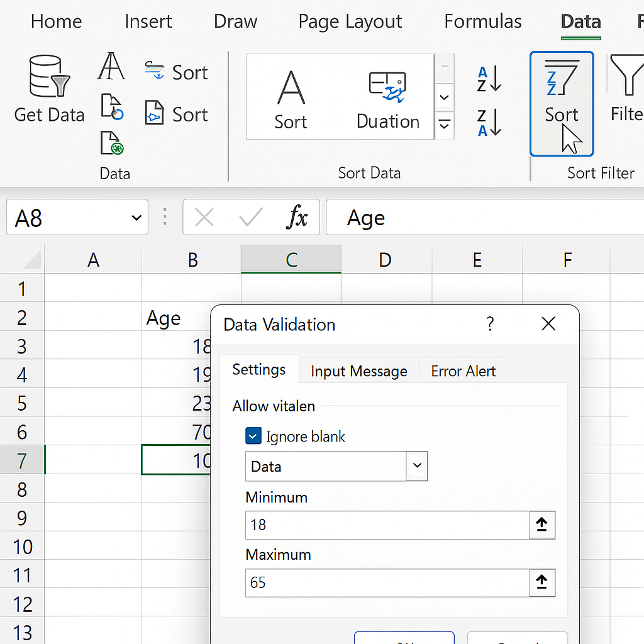Click the formula bar showing Age
Image resolution: width=644 pixels, height=644 pixels.
pyautogui.click(x=485, y=217)
